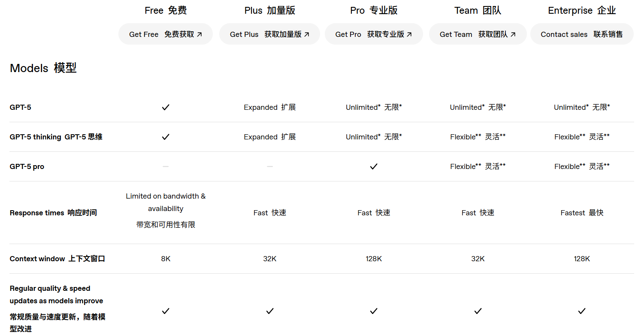Click regular updates checkmark under Plus
Viewport: 644px width, 335px height.
tap(270, 311)
